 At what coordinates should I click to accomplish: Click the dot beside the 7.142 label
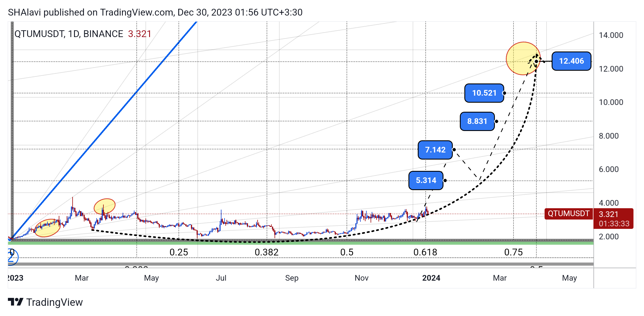pyautogui.click(x=454, y=150)
